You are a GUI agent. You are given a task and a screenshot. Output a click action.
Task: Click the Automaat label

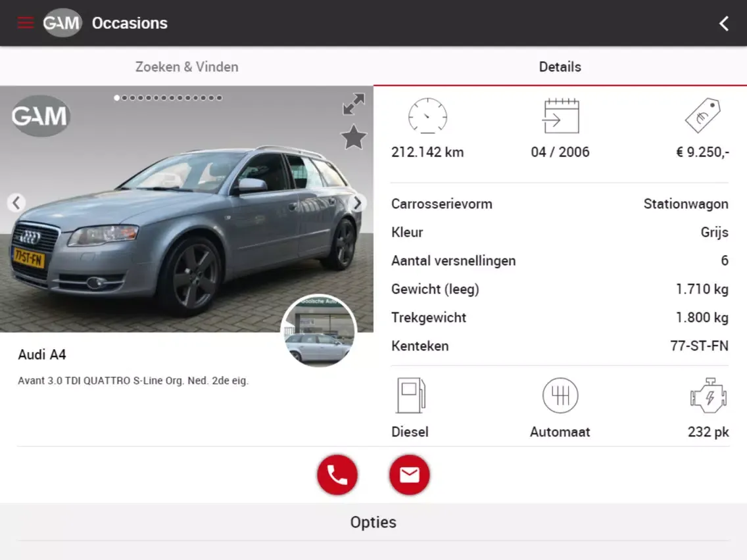560,432
